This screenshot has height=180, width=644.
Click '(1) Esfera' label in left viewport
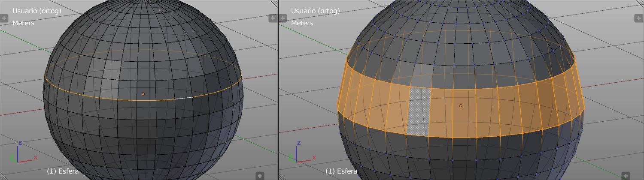pyautogui.click(x=63, y=171)
